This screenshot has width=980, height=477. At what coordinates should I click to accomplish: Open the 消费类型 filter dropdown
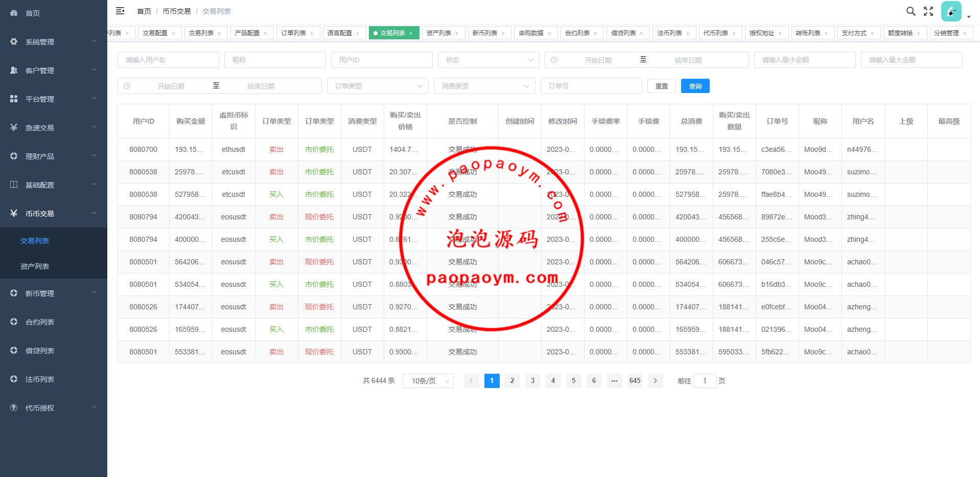[484, 86]
